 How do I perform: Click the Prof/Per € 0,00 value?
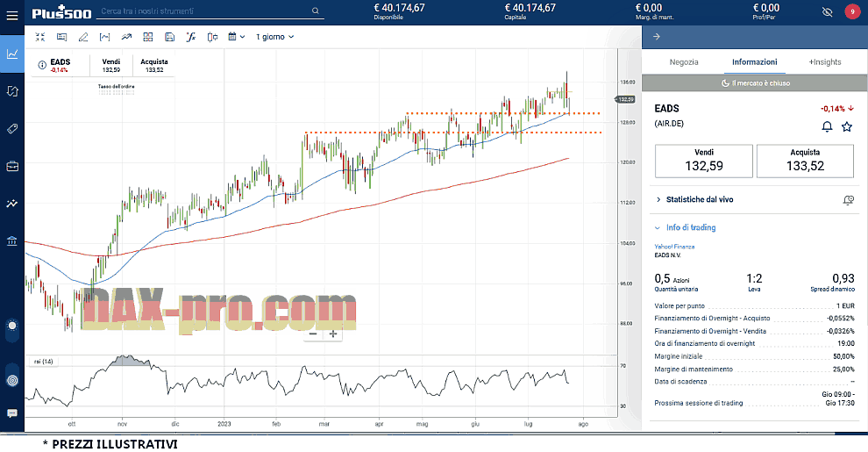[765, 11]
